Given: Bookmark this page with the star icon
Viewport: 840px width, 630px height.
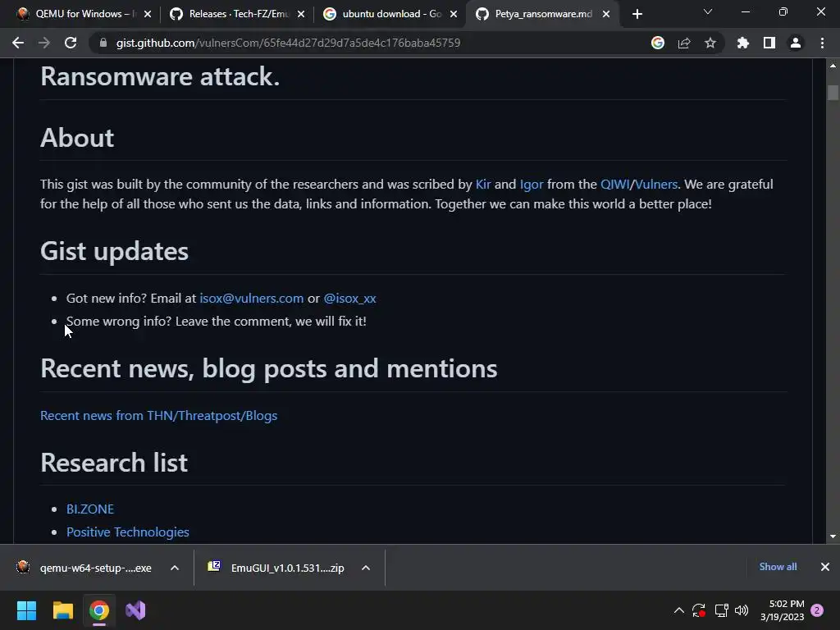Looking at the screenshot, I should coord(710,43).
